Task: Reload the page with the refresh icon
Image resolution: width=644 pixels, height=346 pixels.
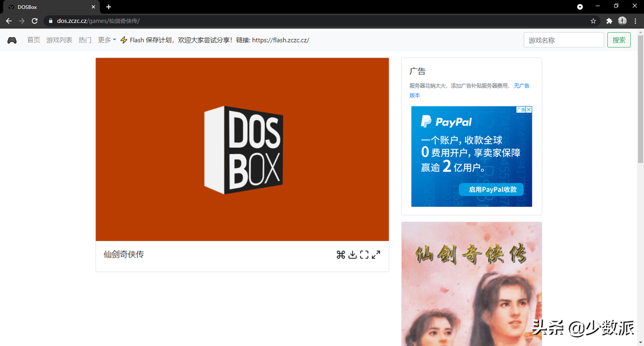Action: pos(34,21)
